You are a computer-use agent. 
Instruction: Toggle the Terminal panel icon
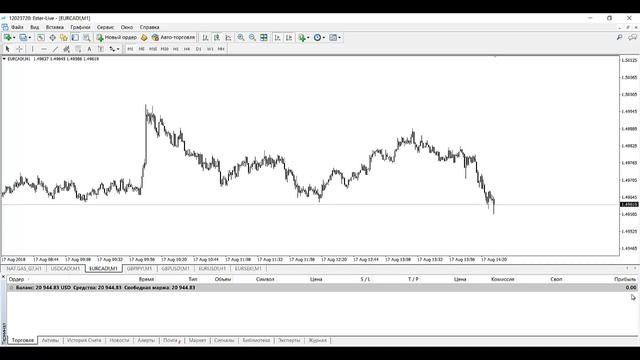[x=75, y=38]
